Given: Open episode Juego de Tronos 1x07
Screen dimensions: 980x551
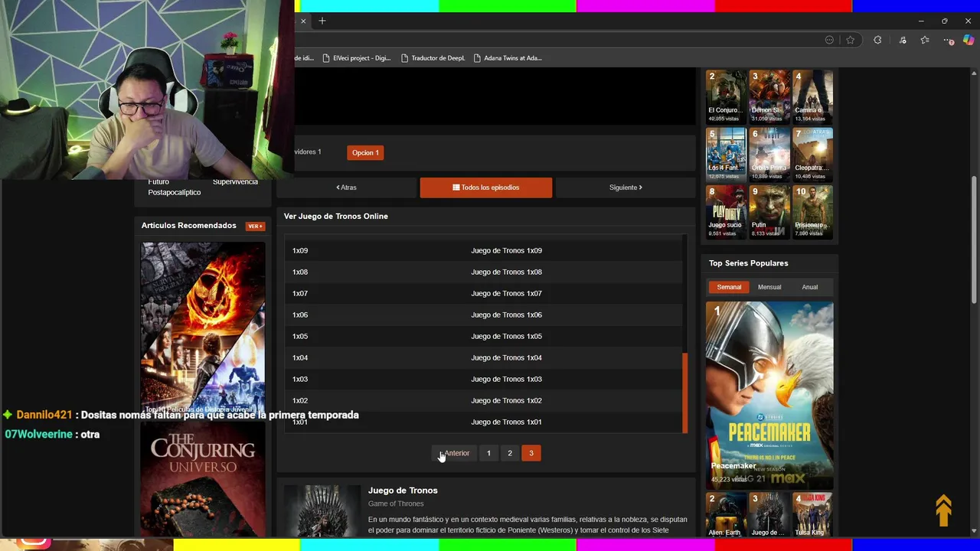Looking at the screenshot, I should (x=483, y=293).
